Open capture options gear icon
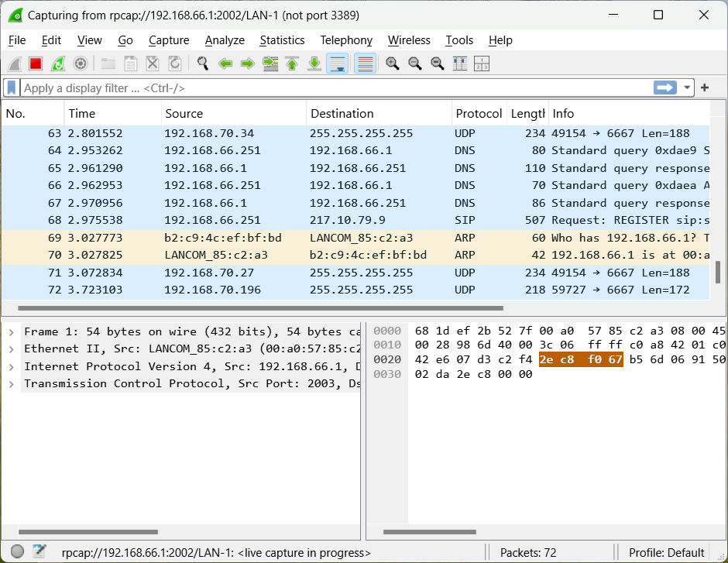The height and width of the screenshot is (563, 728). pyautogui.click(x=80, y=64)
